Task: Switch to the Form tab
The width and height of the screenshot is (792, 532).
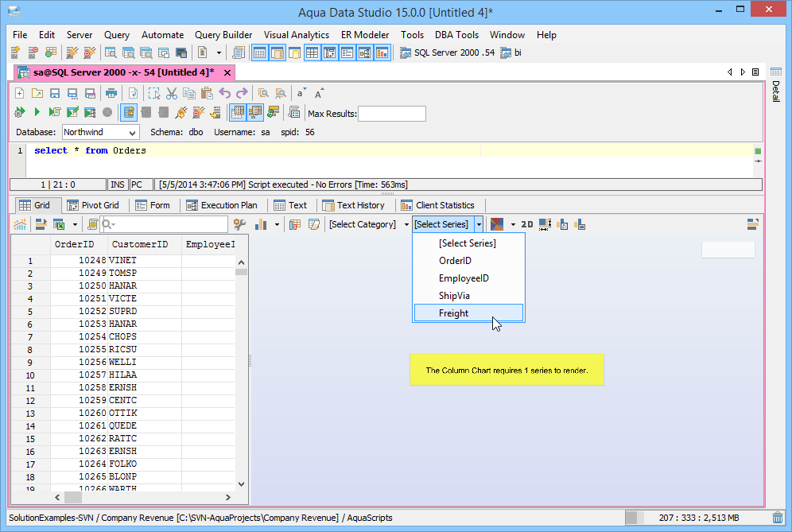Action: click(x=153, y=205)
